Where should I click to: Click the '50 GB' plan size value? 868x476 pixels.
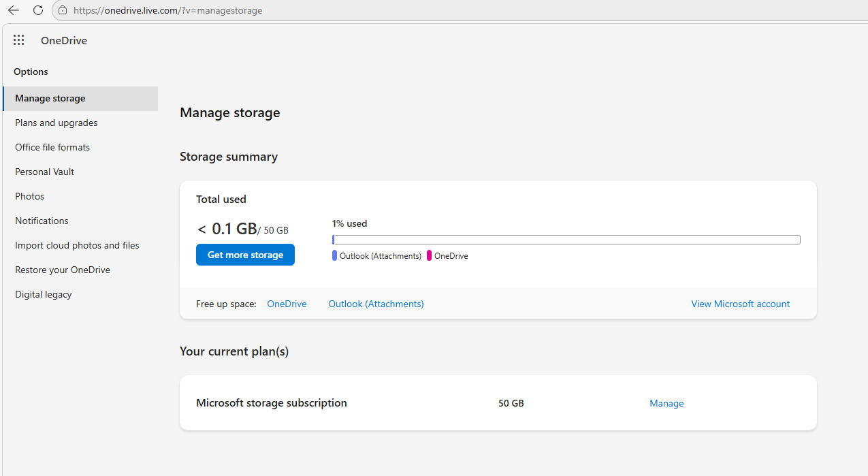511,403
